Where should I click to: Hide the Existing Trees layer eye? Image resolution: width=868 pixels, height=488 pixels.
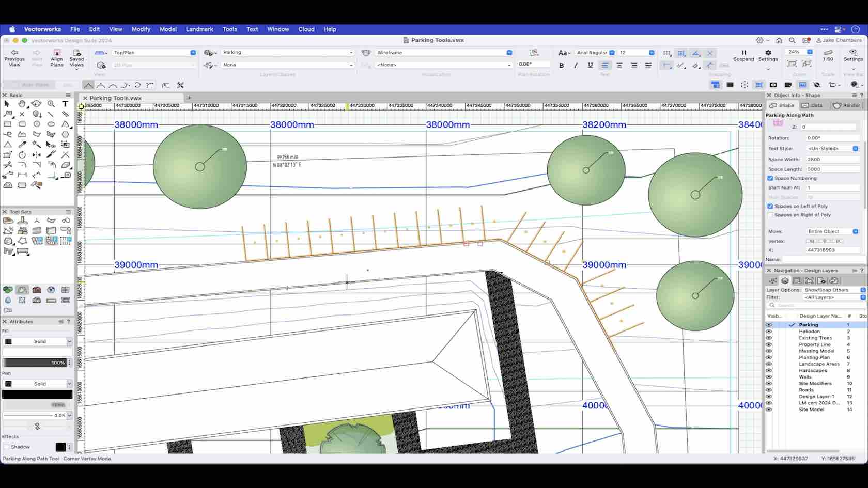tap(769, 338)
